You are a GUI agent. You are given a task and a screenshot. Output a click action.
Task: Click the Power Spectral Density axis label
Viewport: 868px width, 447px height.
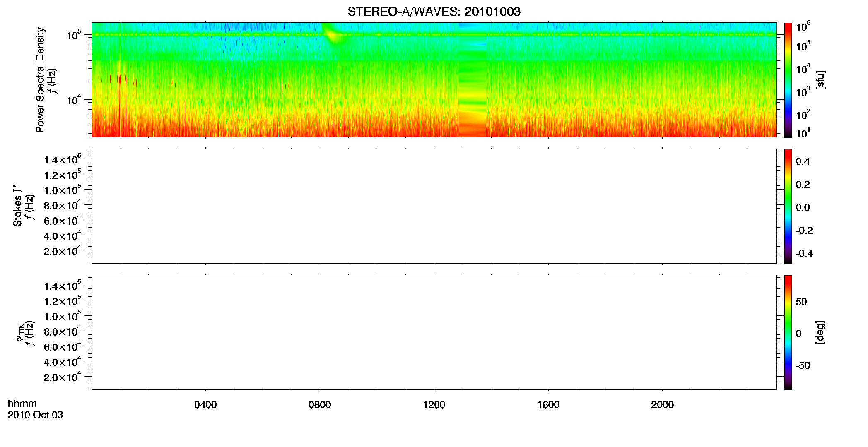click(40, 80)
